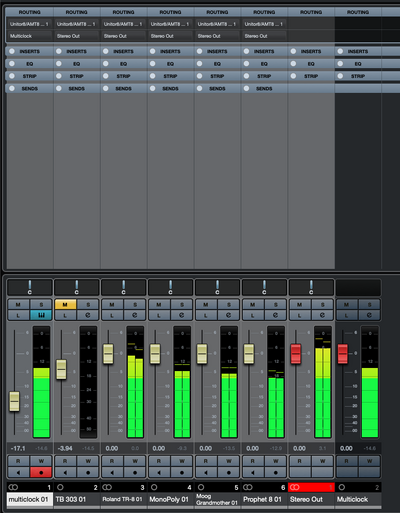Select the Roland TR-8 01 channel name

(x=123, y=499)
